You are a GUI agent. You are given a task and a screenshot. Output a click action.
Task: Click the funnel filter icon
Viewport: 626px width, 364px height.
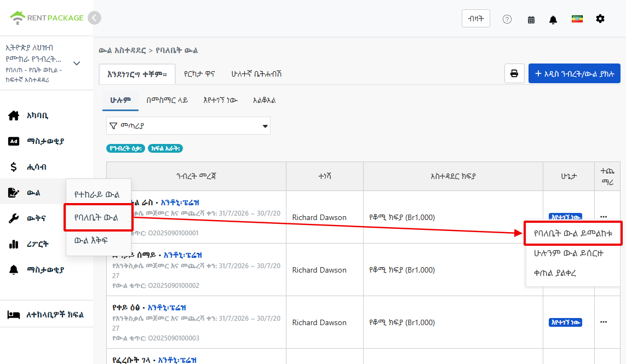[113, 126]
